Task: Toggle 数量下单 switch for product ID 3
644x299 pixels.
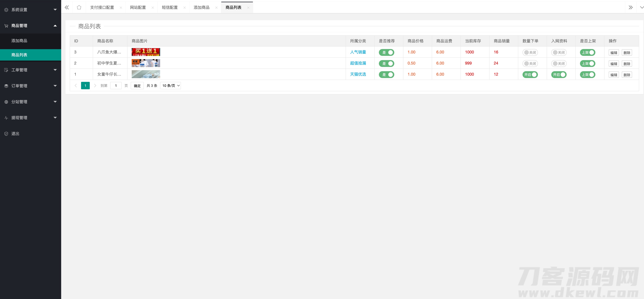Action: pos(530,52)
